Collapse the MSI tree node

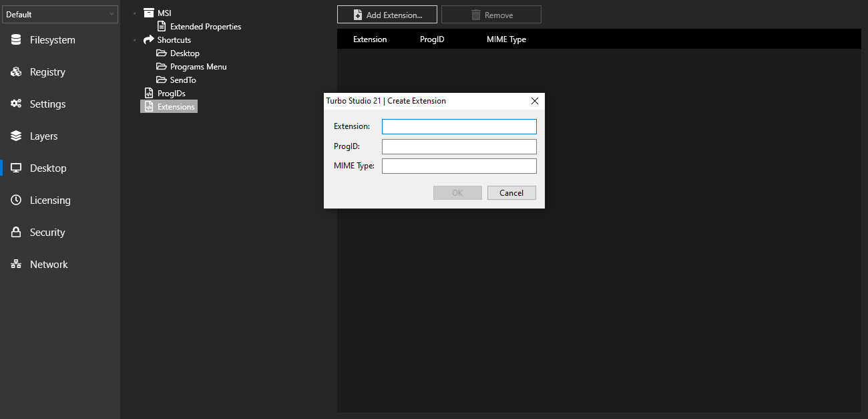coord(134,13)
